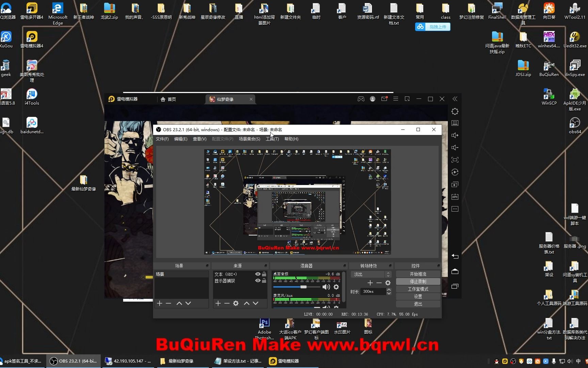
Task: Close the 仙梦奇缘 tab in emulator
Action: [251, 99]
